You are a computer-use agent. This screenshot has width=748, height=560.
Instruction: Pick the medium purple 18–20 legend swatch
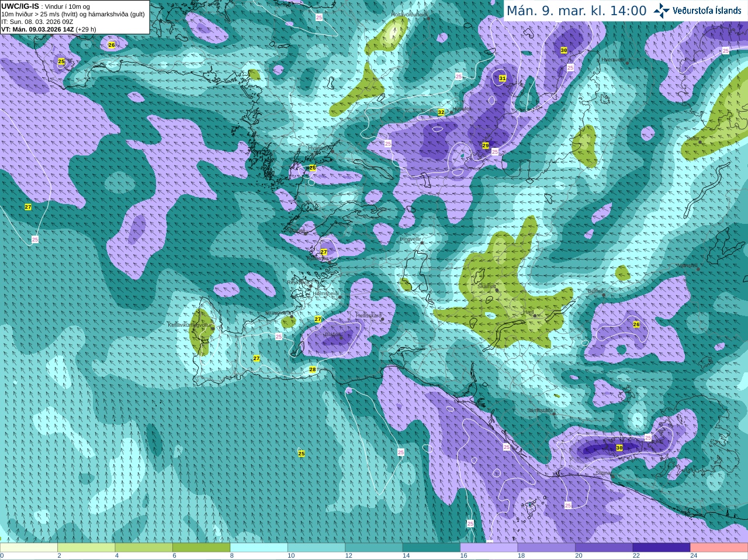[546, 547]
